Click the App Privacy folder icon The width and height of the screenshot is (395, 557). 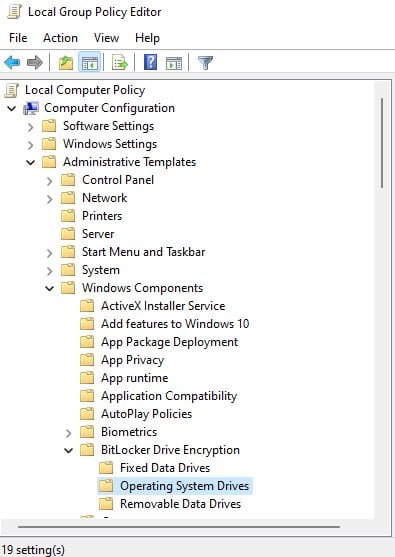click(87, 360)
